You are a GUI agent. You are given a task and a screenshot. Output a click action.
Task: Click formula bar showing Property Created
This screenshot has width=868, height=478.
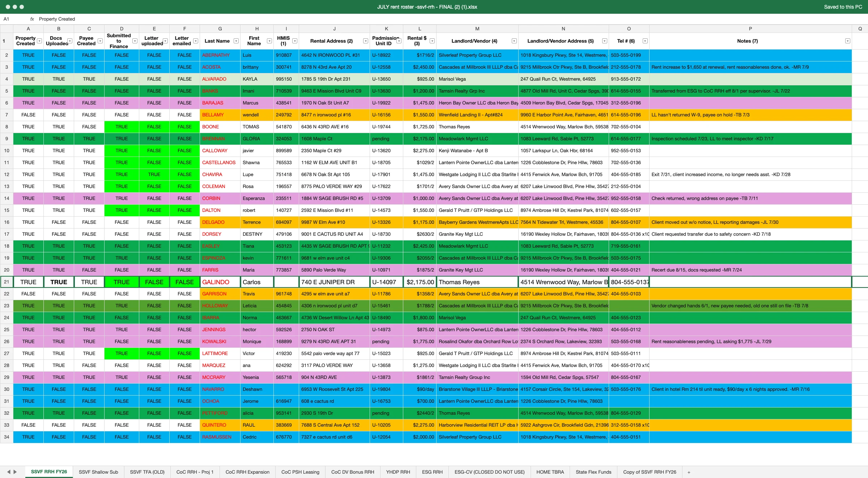pos(452,19)
